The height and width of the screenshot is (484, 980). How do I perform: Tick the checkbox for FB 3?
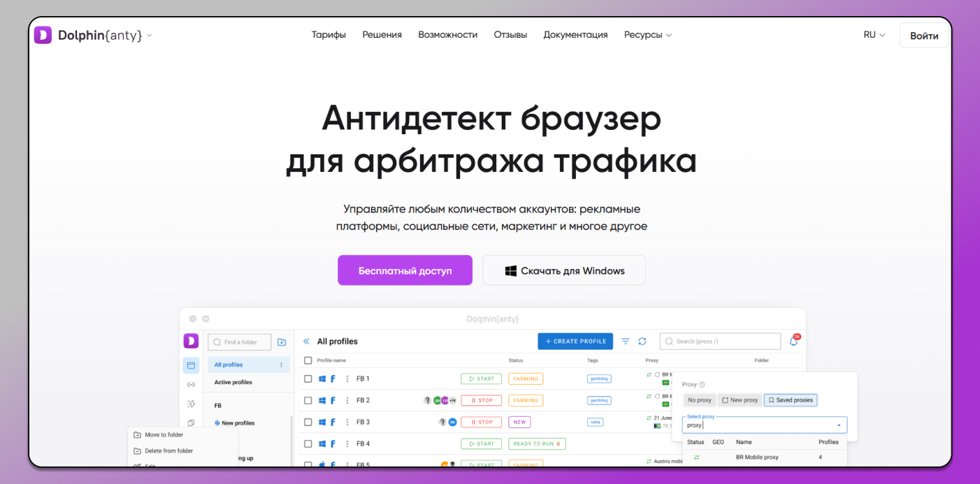coord(308,422)
